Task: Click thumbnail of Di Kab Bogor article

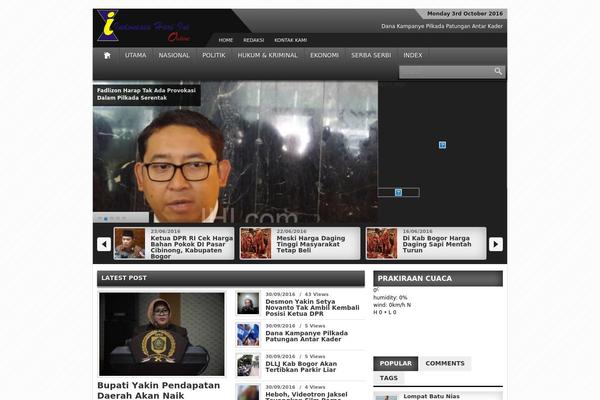Action: (x=382, y=244)
